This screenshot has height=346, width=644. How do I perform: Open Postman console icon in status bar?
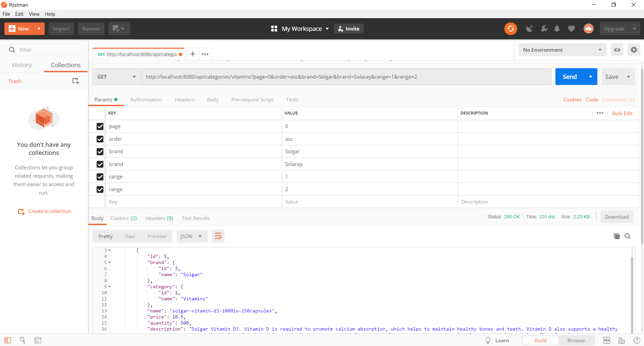pos(38,340)
